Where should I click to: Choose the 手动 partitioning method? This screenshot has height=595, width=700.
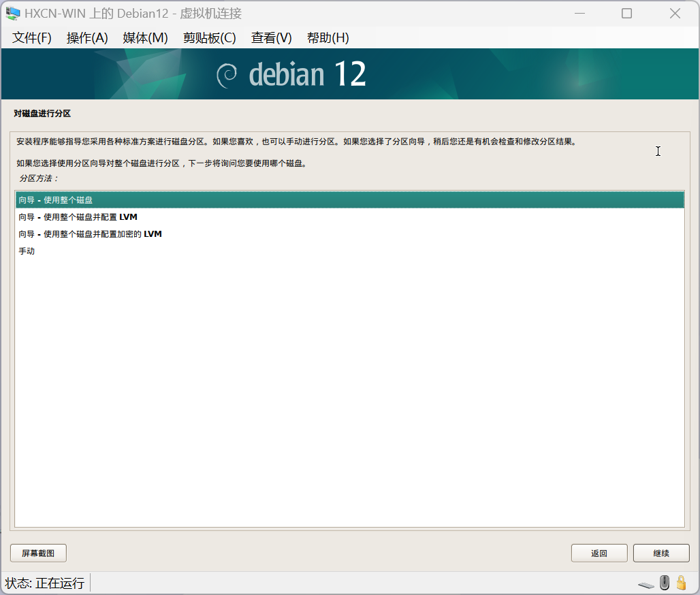(349, 251)
